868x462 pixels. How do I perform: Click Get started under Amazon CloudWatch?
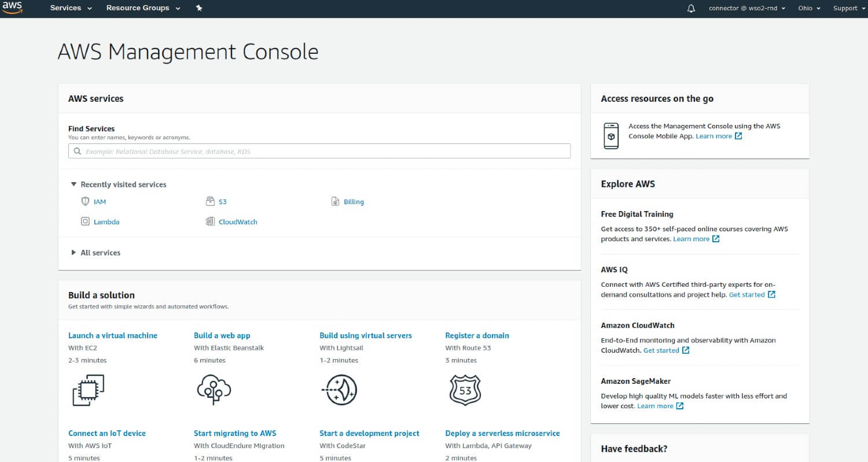661,350
